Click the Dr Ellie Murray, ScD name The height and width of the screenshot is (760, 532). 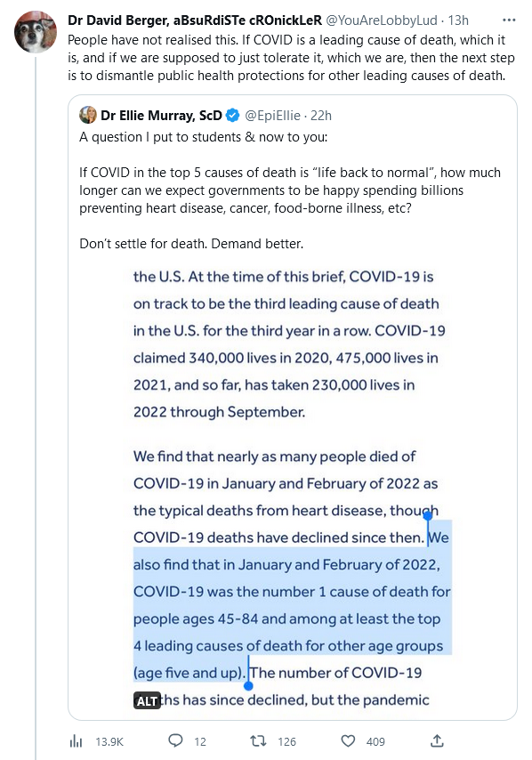point(161,116)
